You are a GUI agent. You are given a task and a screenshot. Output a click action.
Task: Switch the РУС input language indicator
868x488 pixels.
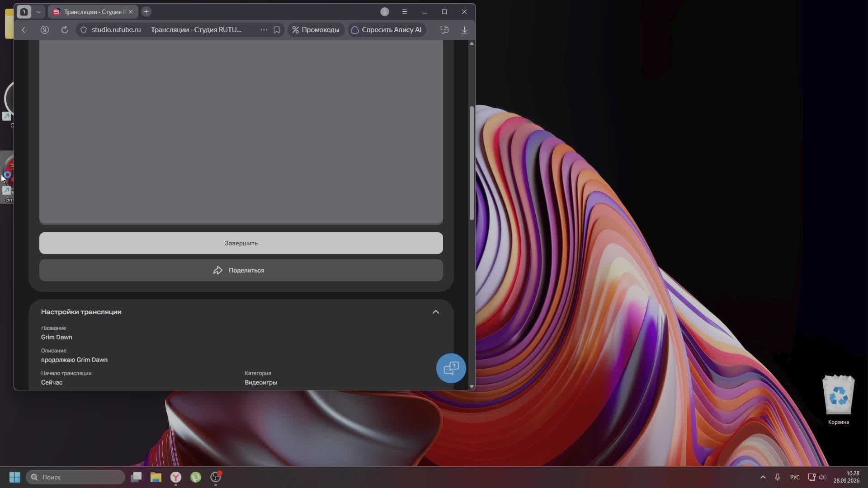point(795,477)
